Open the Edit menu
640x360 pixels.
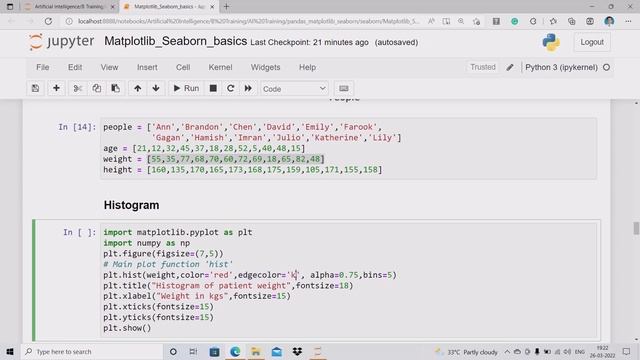75,67
